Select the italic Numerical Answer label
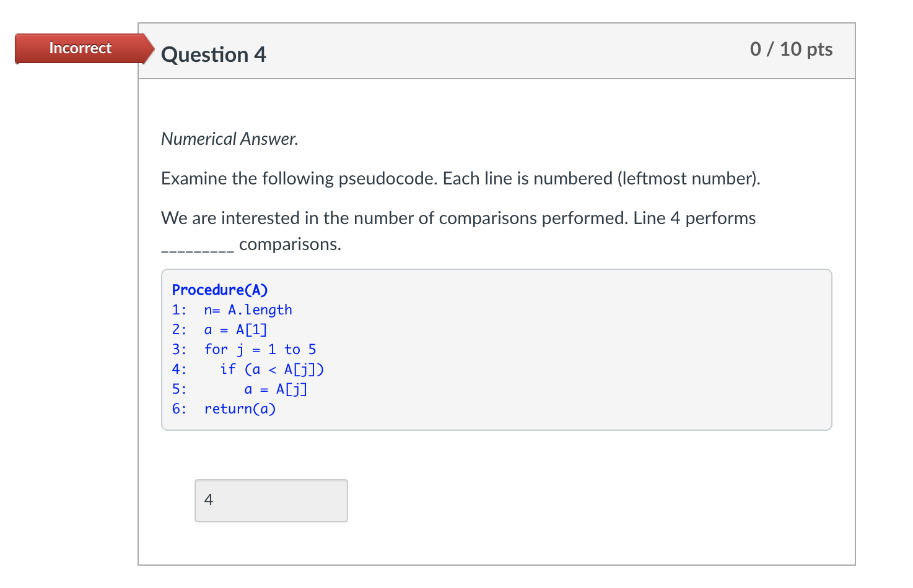Image resolution: width=913 pixels, height=588 pixels. click(x=229, y=139)
